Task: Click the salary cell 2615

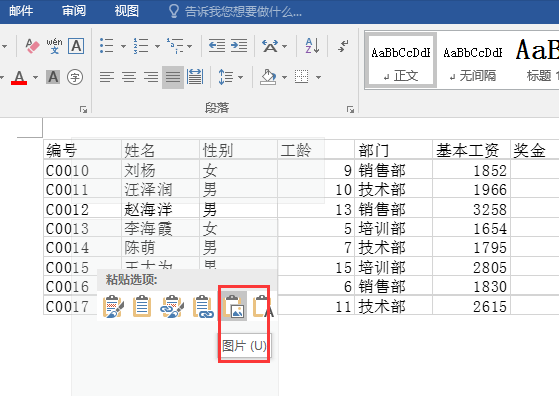Action: coord(471,306)
